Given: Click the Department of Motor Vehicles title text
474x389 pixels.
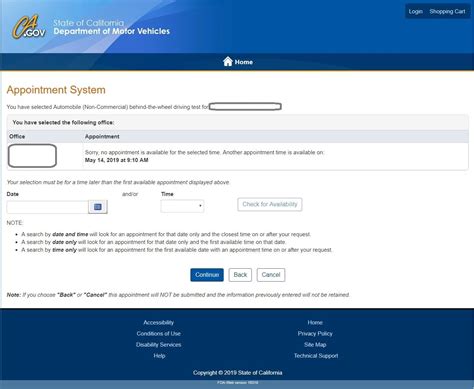Looking at the screenshot, I should 112,31.
